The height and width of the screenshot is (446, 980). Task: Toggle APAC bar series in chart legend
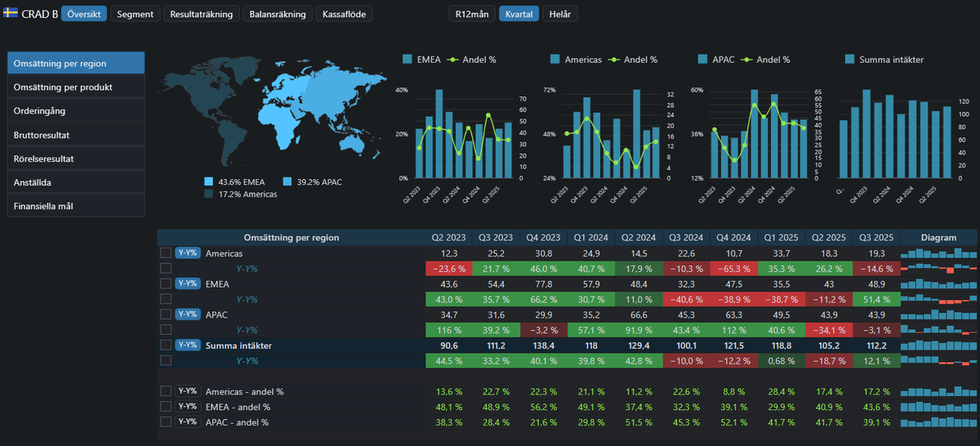click(x=704, y=60)
